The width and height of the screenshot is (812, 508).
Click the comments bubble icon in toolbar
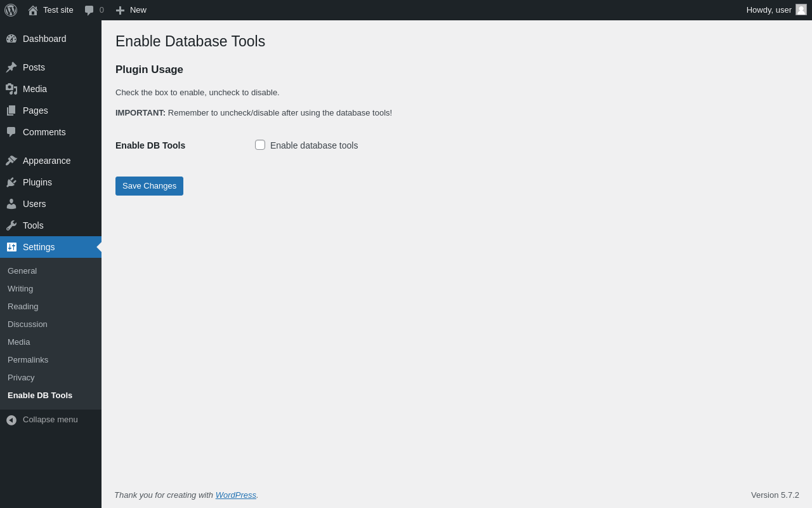point(89,10)
